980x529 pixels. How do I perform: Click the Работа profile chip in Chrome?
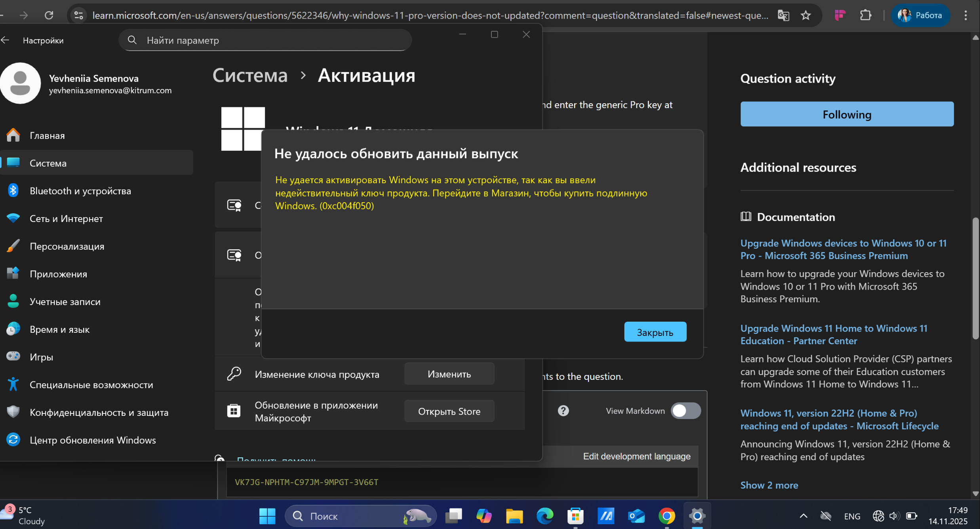pyautogui.click(x=920, y=15)
